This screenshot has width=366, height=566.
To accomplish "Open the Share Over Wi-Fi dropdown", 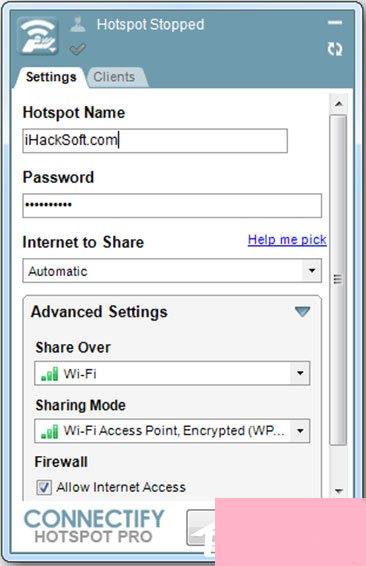I will coord(172,373).
